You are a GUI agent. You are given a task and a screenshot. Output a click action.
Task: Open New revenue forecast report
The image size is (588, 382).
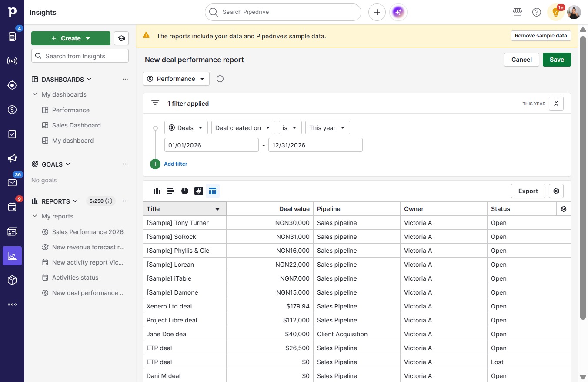(x=88, y=247)
